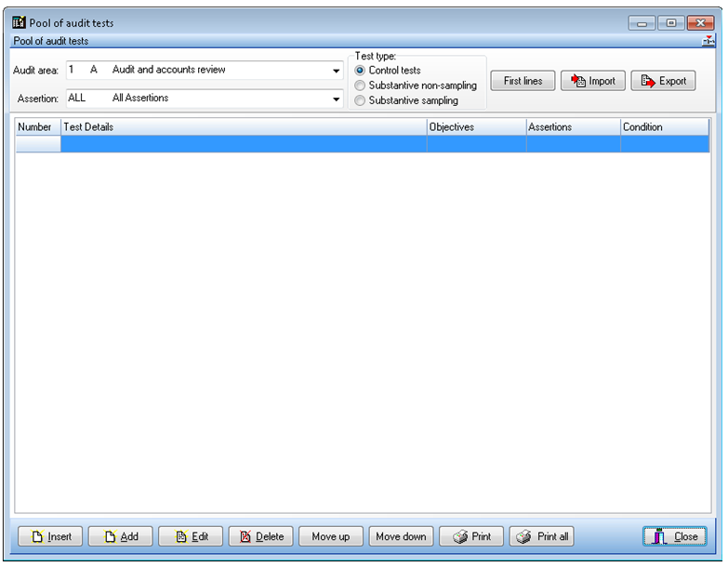The image size is (728, 567).
Task: Click the Add button
Action: [x=120, y=536]
